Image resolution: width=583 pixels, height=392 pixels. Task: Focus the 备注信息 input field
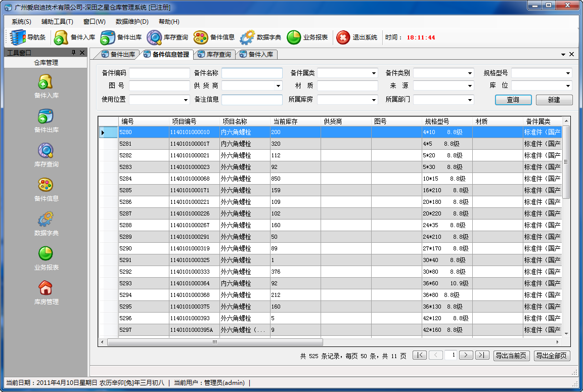coord(252,100)
